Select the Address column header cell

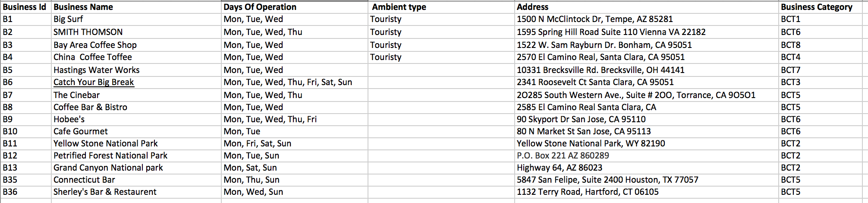point(647,7)
